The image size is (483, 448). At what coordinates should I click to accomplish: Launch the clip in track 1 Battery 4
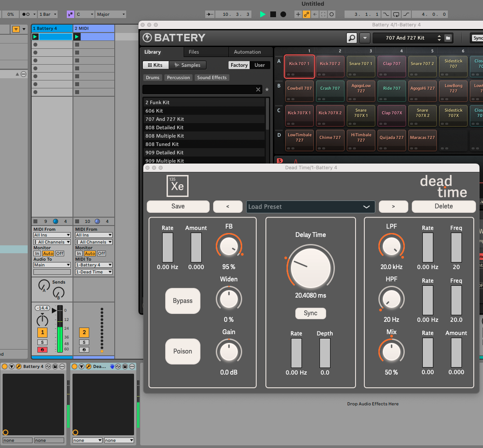(x=35, y=36)
